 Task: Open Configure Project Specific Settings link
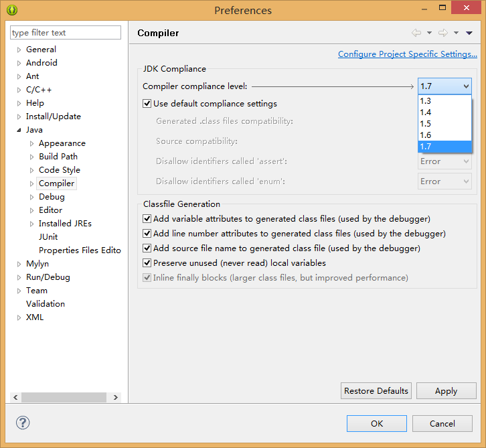407,54
